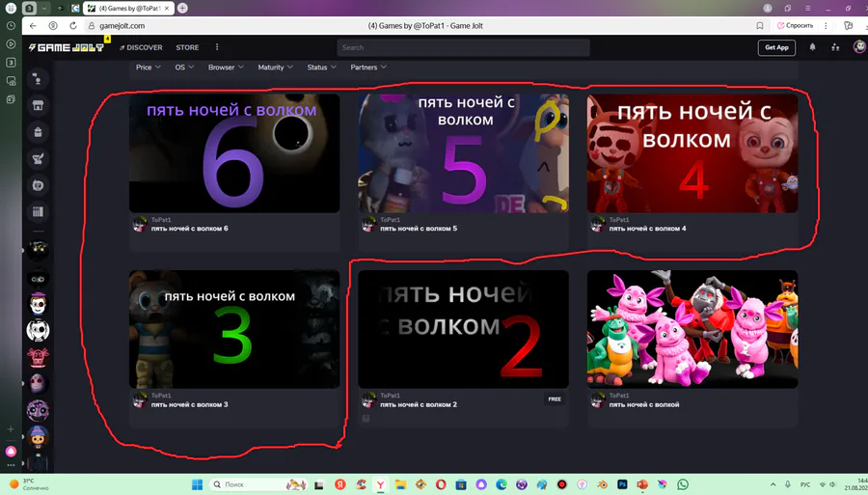Image resolution: width=868 pixels, height=495 pixels.
Task: Expand the Browser filter dropdown
Action: click(x=226, y=67)
